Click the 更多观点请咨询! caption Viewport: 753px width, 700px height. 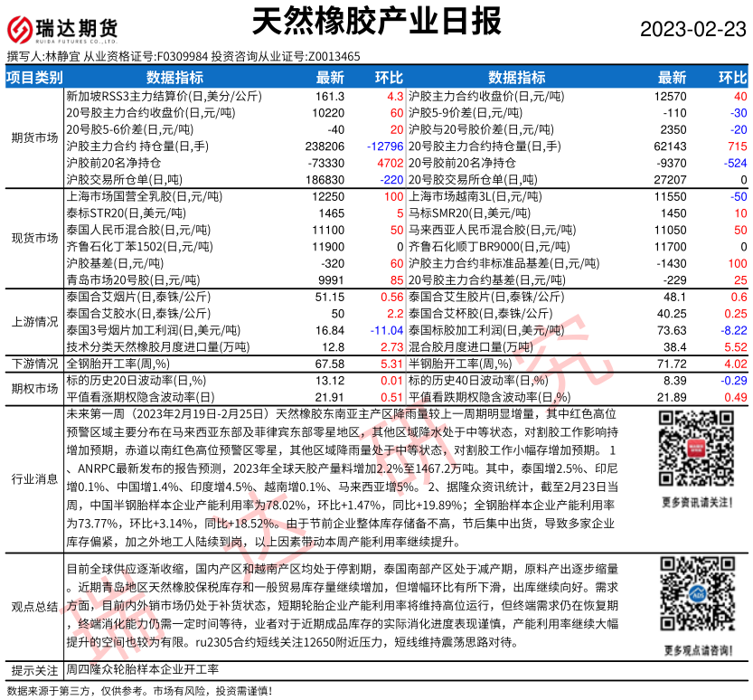(x=695, y=649)
